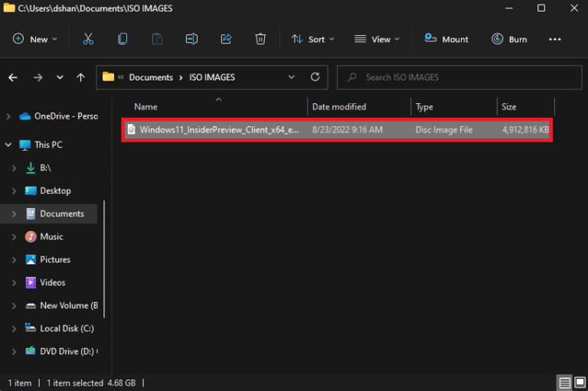Switch to details view icon in status bar
The image size is (588, 391).
564,383
